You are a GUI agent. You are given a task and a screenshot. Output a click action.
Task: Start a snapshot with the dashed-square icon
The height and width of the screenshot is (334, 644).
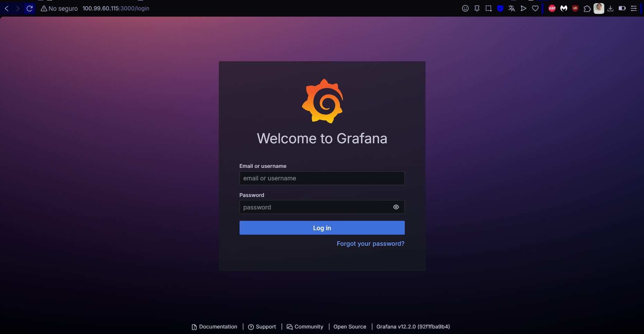[488, 8]
